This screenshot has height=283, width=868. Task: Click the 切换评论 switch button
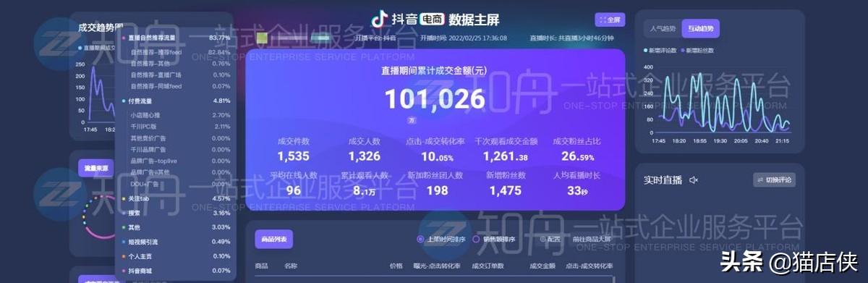774,179
